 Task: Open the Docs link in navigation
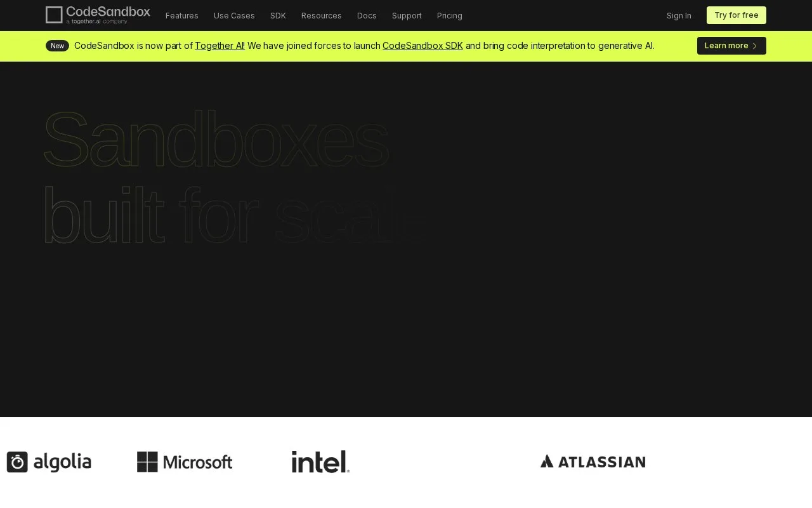(x=367, y=15)
